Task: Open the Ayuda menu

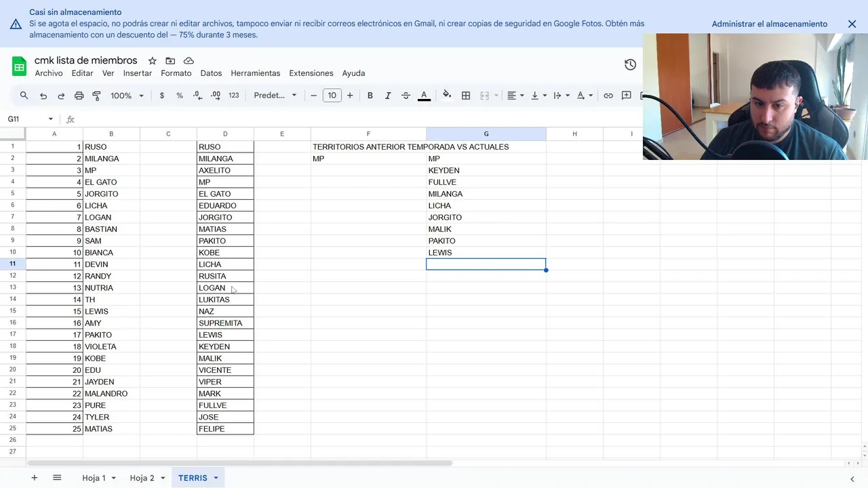Action: tap(353, 73)
